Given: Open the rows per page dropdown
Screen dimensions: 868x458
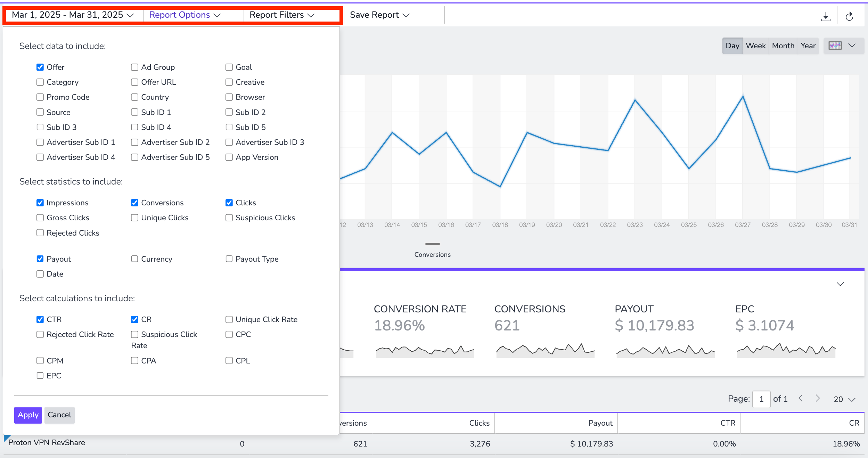Looking at the screenshot, I should pos(844,399).
